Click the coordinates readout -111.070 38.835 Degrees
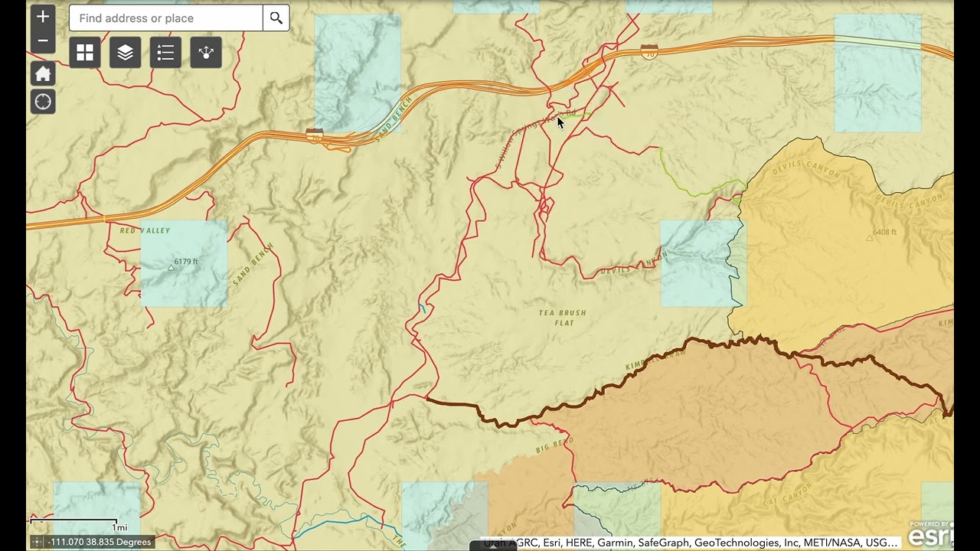This screenshot has height=551, width=980. coord(100,542)
